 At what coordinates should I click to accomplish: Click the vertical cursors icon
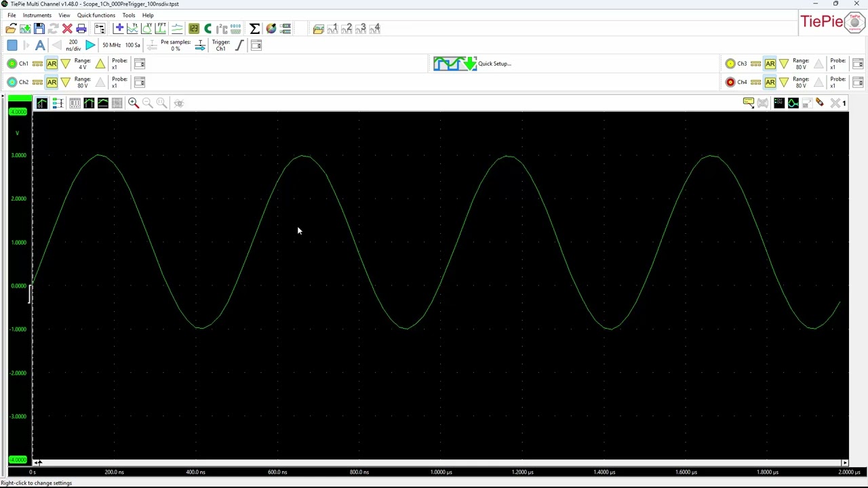[x=89, y=103]
